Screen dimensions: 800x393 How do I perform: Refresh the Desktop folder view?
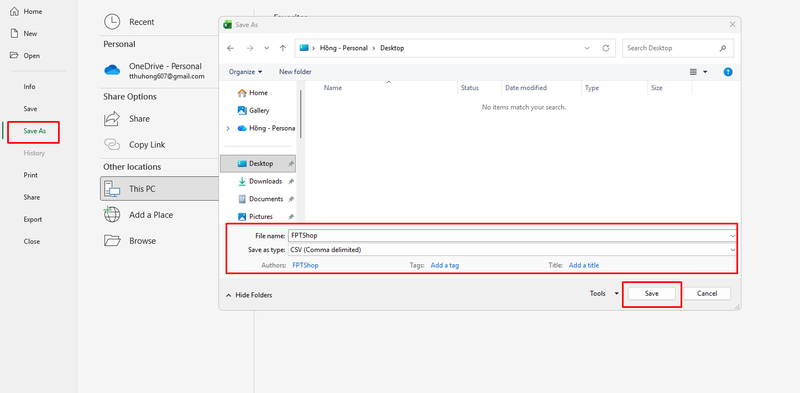click(606, 48)
